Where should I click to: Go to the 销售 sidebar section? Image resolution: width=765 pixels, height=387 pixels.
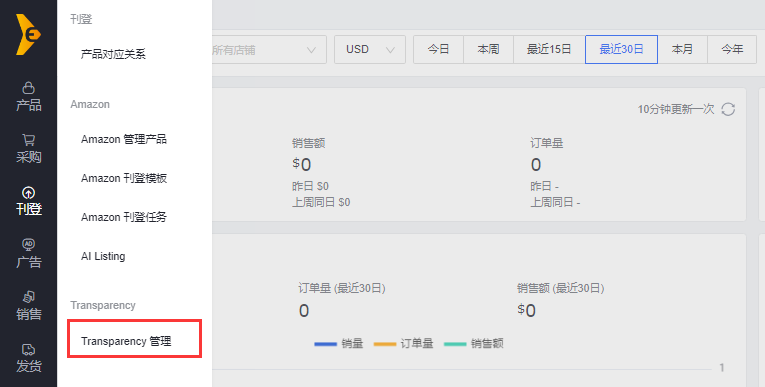pyautogui.click(x=28, y=306)
